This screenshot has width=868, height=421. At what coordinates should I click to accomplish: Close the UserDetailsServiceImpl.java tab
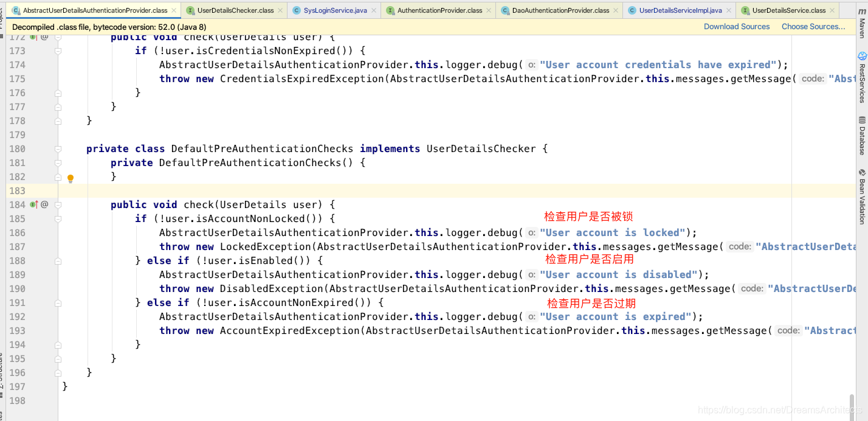pyautogui.click(x=729, y=10)
